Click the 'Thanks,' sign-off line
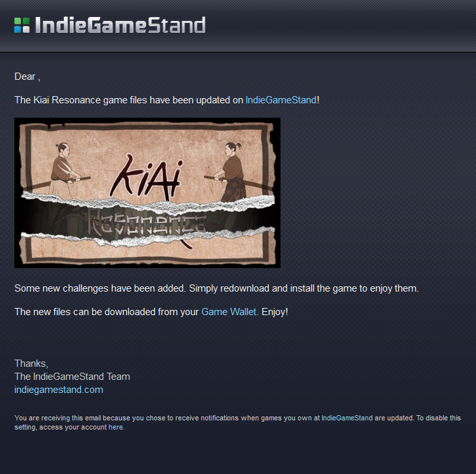476x474 pixels. point(31,364)
